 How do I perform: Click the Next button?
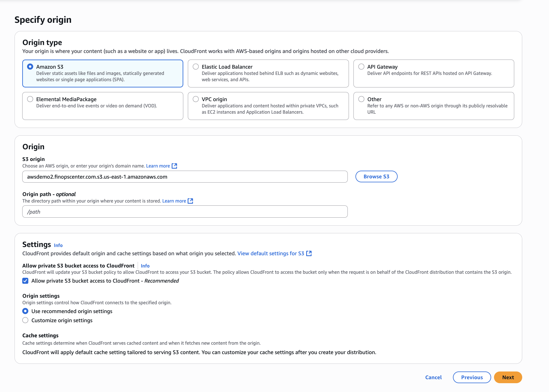point(508,377)
